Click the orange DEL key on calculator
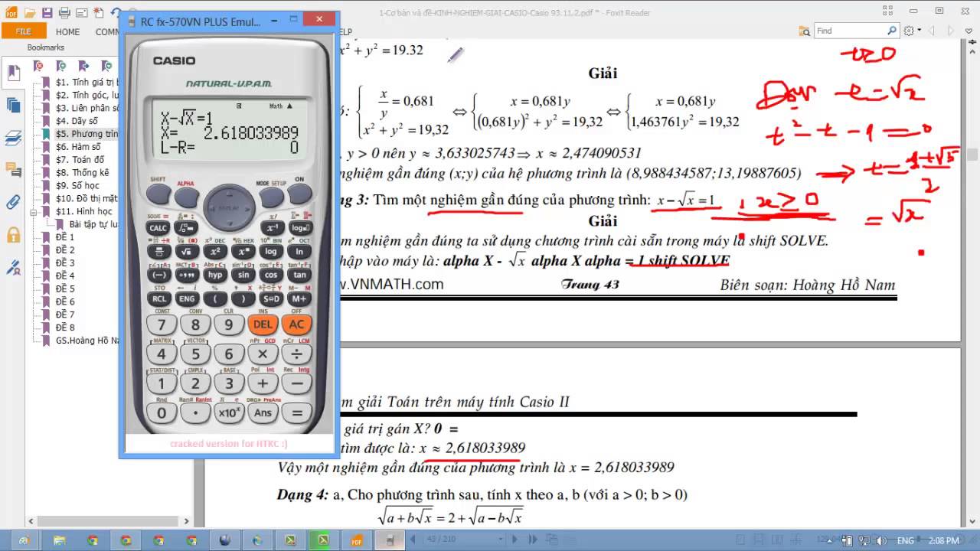 pos(263,324)
